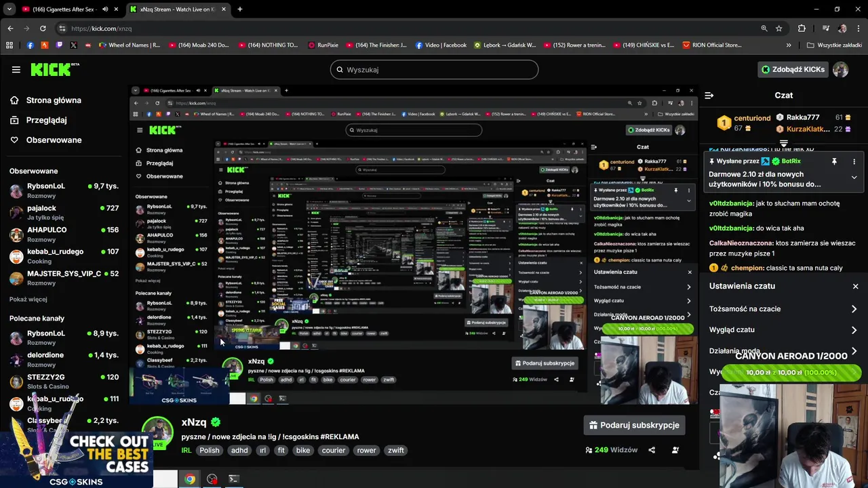The image size is (868, 488).
Task: Expand the pinned BotRix message chevron
Action: click(x=854, y=178)
